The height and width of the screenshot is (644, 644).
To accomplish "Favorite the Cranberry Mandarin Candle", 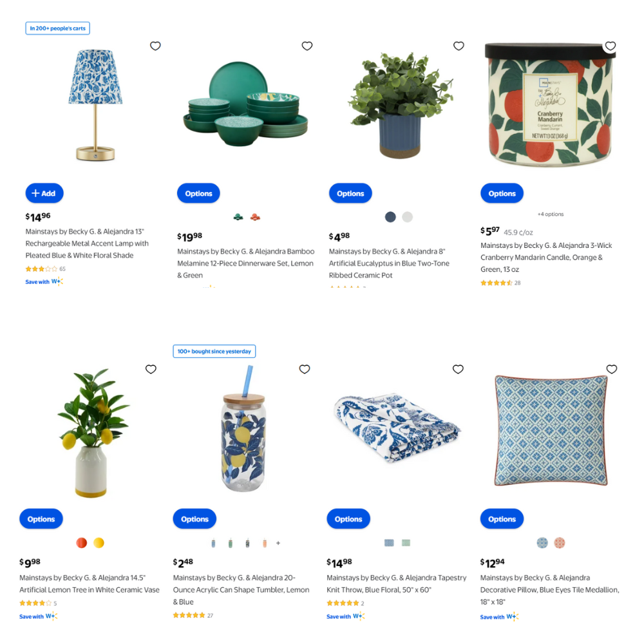I will 610,46.
